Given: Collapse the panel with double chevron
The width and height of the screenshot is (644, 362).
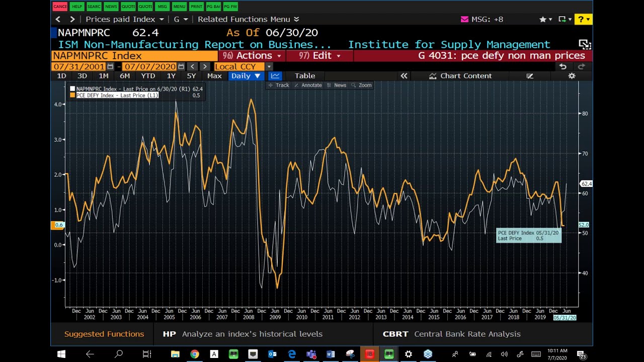Looking at the screenshot, I should (404, 76).
